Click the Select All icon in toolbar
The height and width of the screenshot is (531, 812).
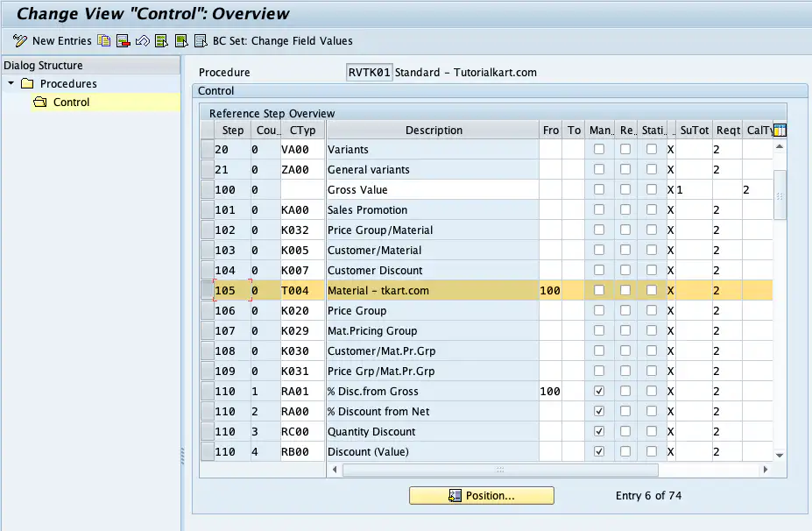point(161,41)
